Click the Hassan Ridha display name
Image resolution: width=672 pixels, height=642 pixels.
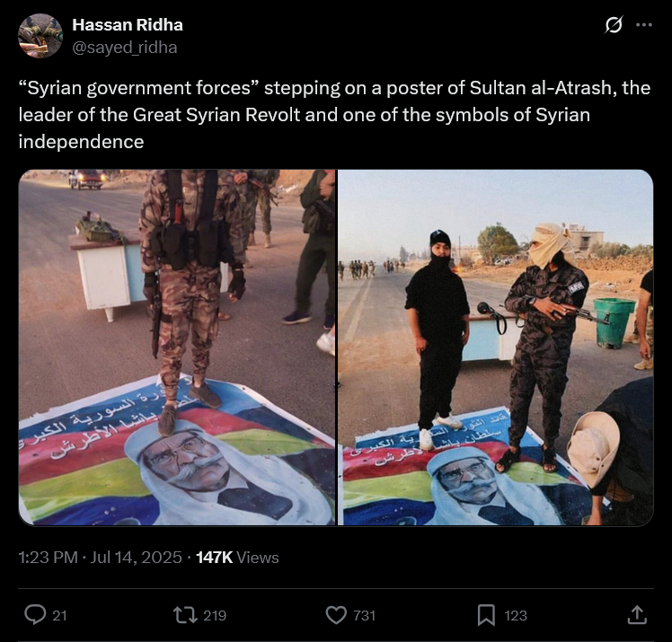[128, 25]
